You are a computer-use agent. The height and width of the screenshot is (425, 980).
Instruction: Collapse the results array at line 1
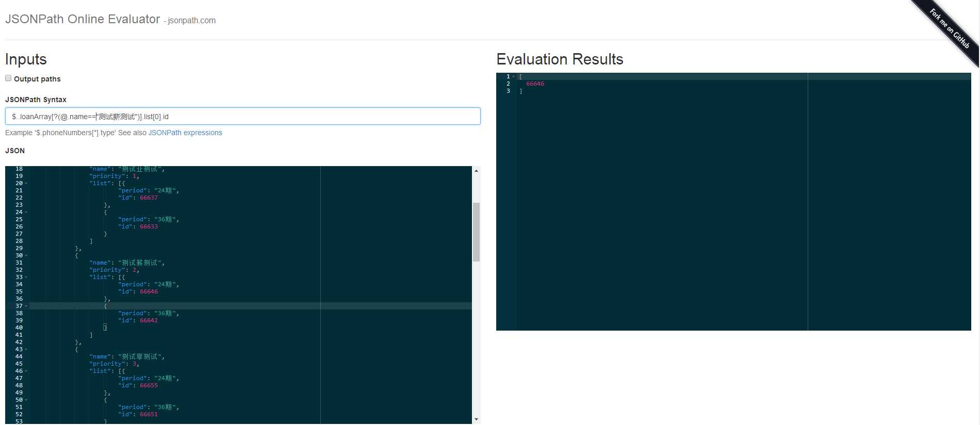[x=514, y=77]
